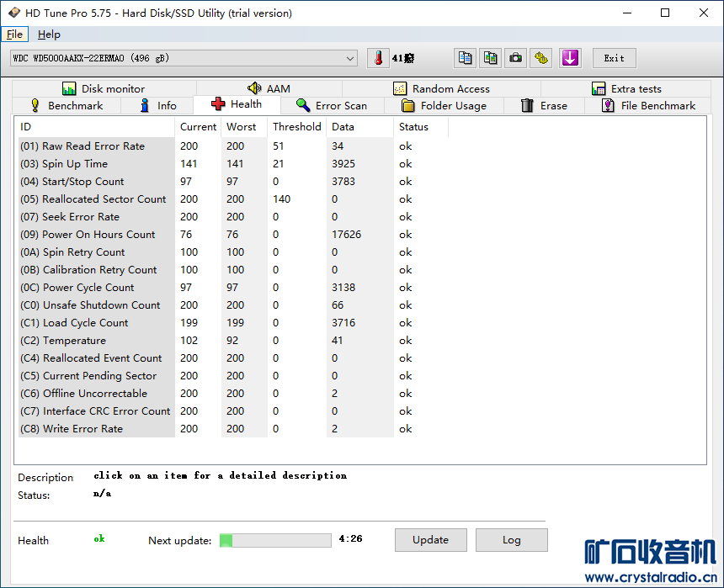724x588 pixels.
Task: Click the HD Tune app title icon
Action: (x=13, y=13)
